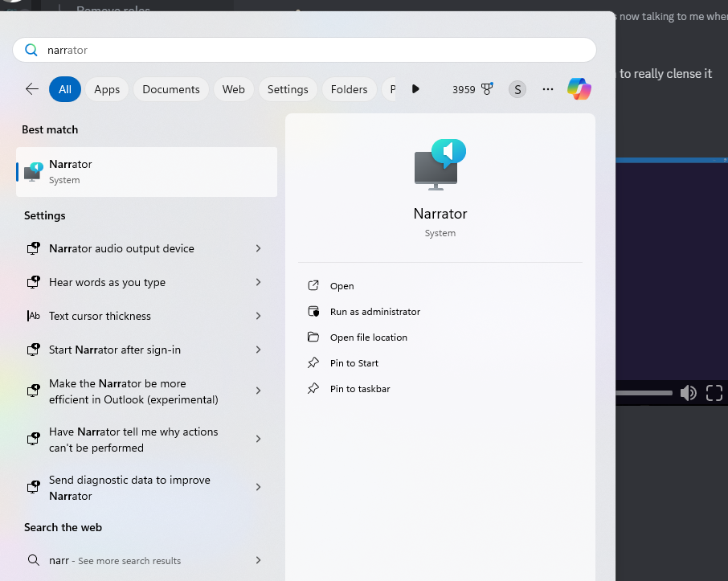Toggle fullscreen on the background video

coord(714,393)
